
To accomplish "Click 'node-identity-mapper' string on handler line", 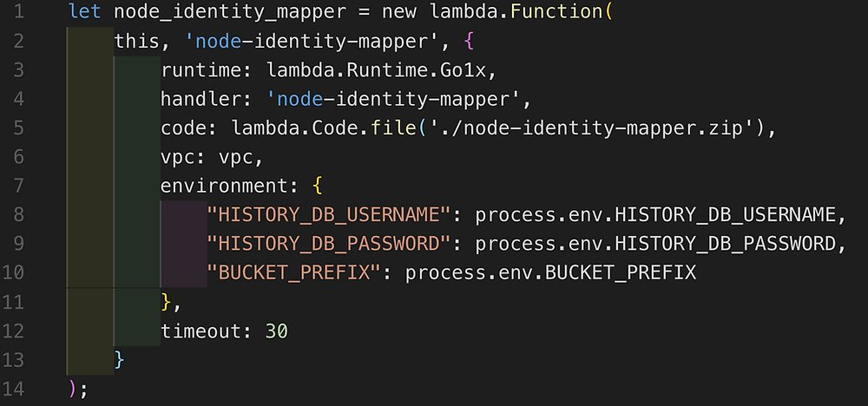I will pyautogui.click(x=392, y=100).
